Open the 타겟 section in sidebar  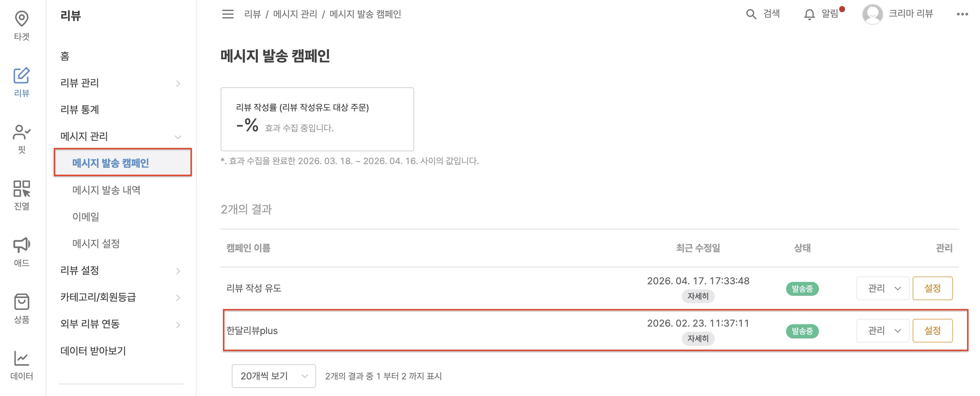(22, 25)
